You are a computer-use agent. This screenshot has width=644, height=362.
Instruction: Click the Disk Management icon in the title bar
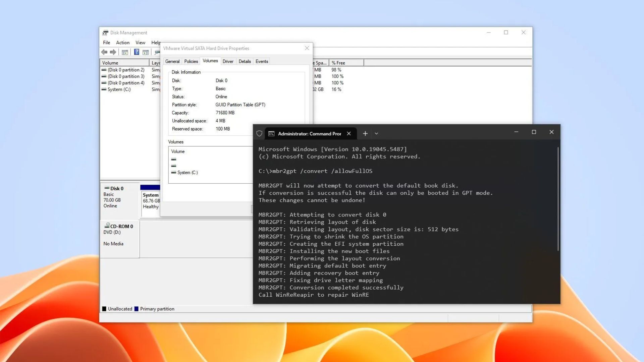click(106, 33)
